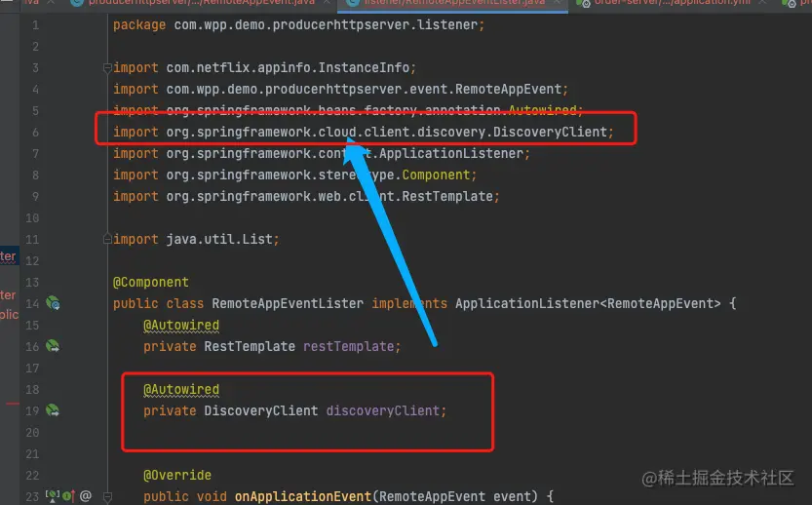Click the @ annotation gutter icon on line 23

[86, 496]
